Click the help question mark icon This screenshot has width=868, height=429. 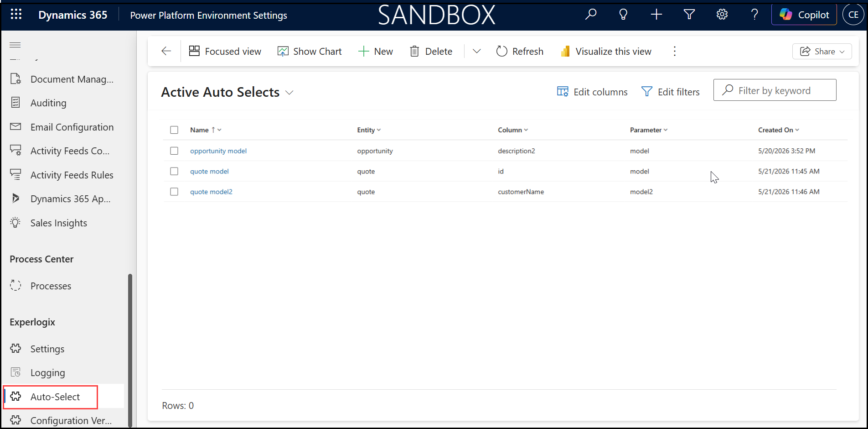click(x=754, y=15)
